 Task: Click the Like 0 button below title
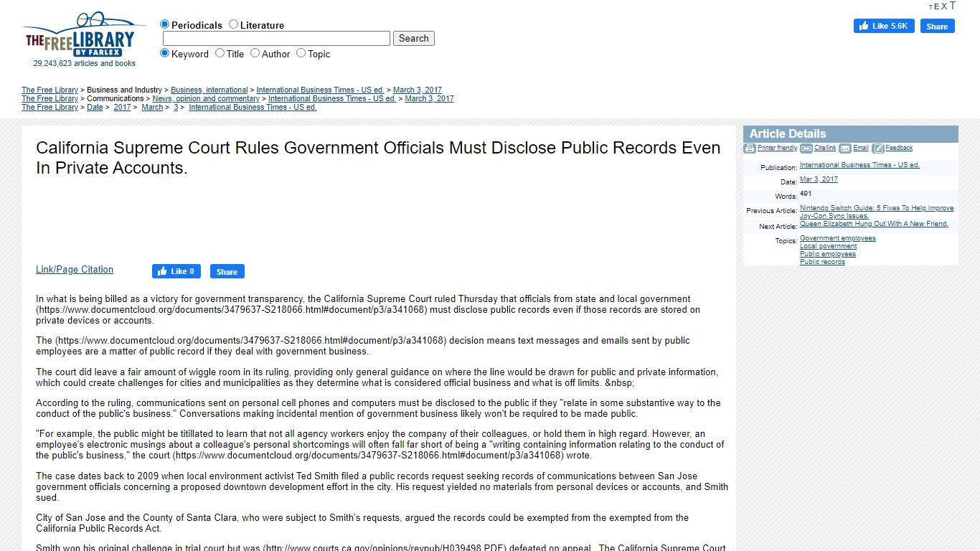[176, 271]
